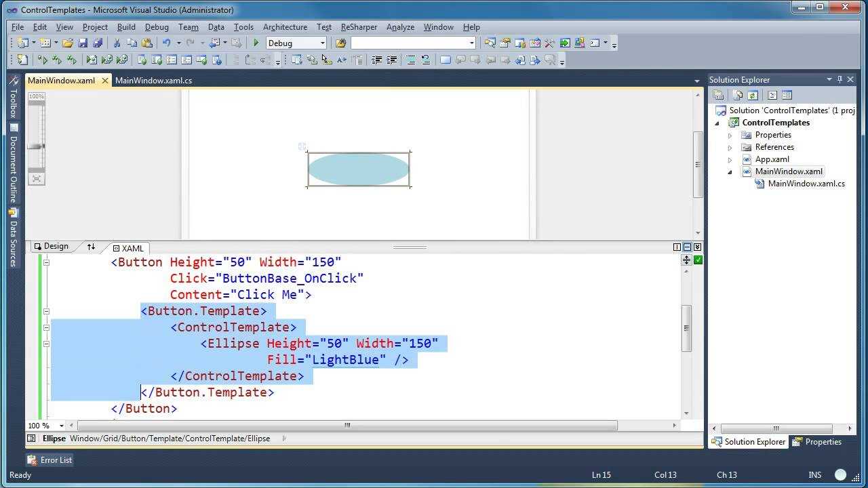
Task: Open the active files list dropdown arrow
Action: [x=696, y=81]
